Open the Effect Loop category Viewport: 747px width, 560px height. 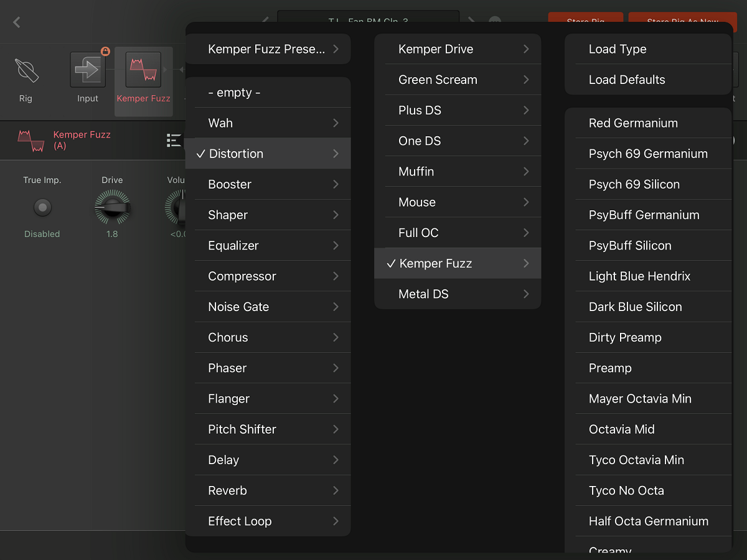coord(268,521)
